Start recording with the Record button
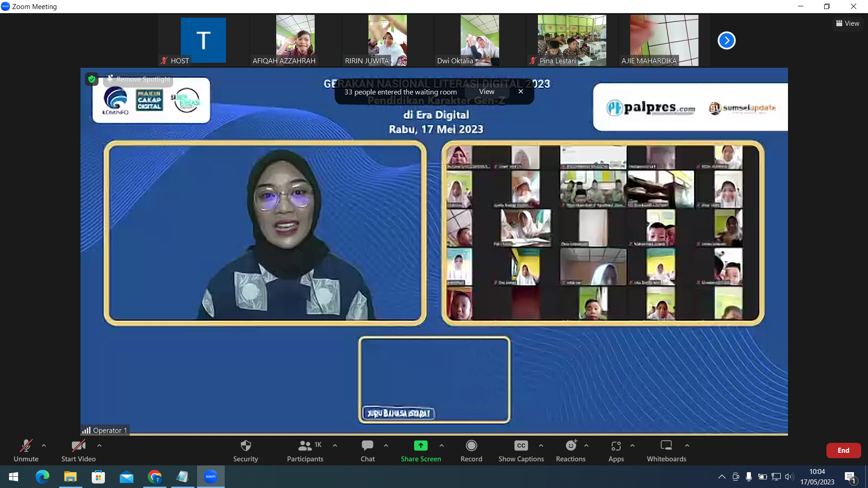This screenshot has width=868, height=488. 471,450
